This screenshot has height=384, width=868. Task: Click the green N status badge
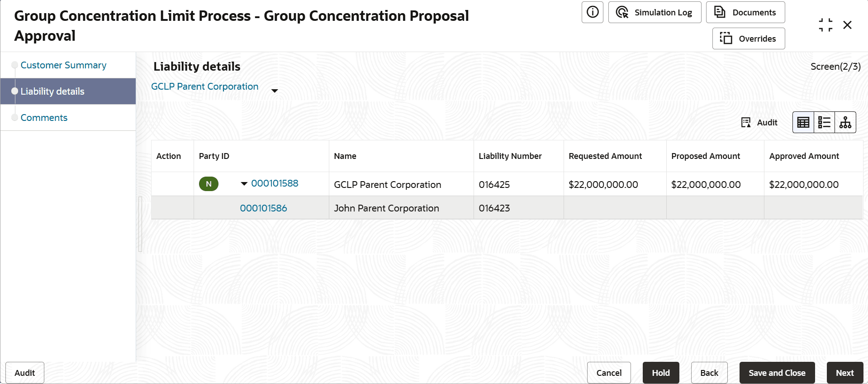click(x=209, y=184)
